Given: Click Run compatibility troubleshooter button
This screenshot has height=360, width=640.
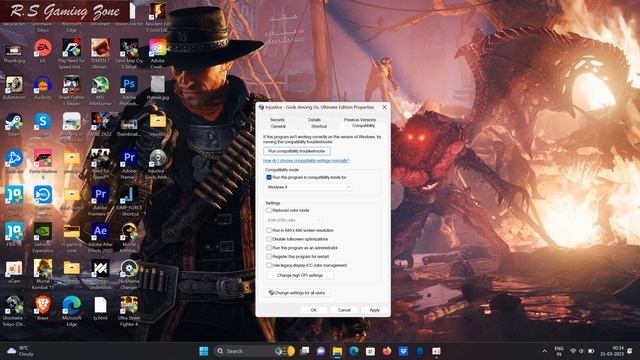Looking at the screenshot, I should (x=297, y=151).
